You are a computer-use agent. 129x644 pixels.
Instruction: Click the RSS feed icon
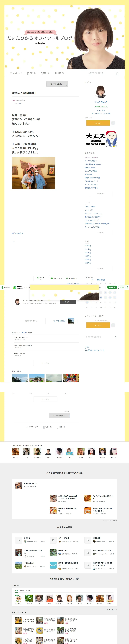pos(85,348)
